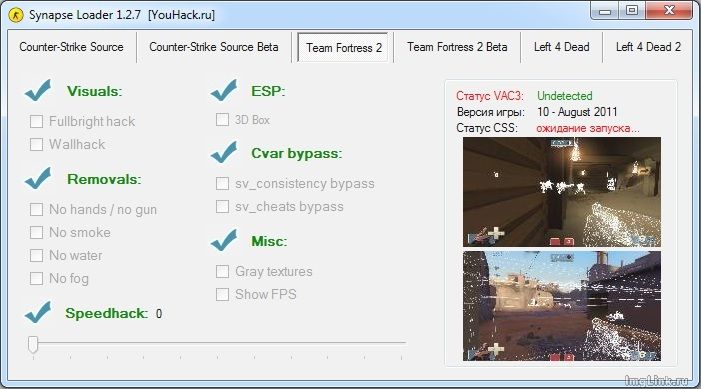The image size is (701, 389).
Task: Enable sv_cheats bypass checkbox
Action: pyautogui.click(x=222, y=207)
